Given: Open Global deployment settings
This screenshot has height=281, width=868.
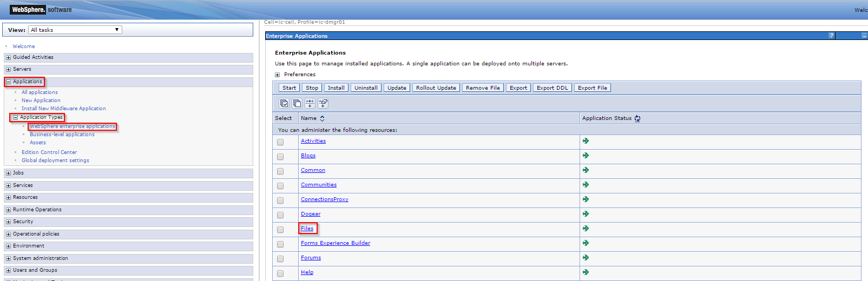Looking at the screenshot, I should pyautogui.click(x=55, y=160).
